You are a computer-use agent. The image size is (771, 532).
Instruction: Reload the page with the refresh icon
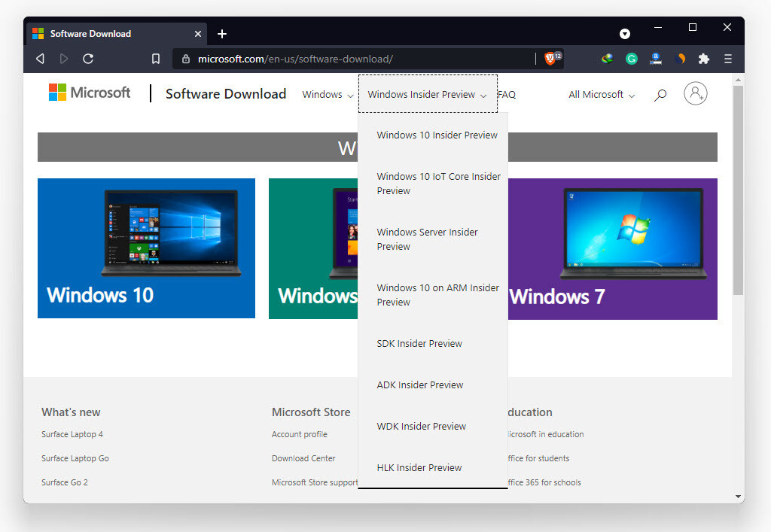coord(88,59)
